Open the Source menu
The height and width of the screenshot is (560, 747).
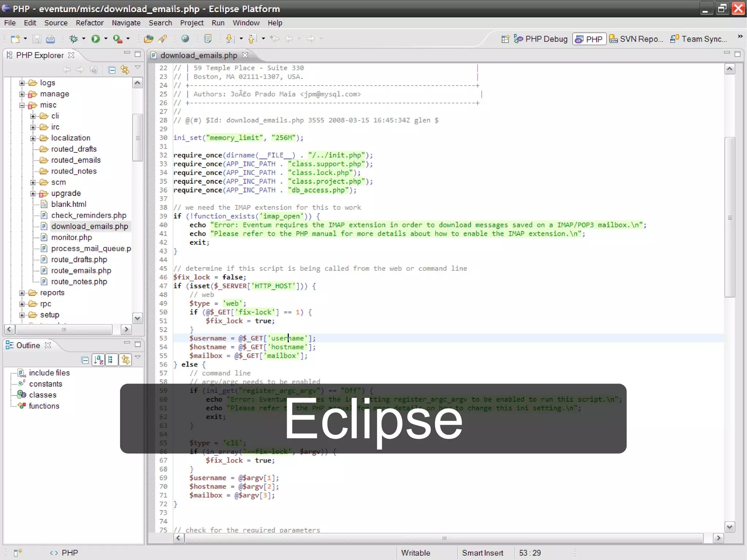point(56,23)
